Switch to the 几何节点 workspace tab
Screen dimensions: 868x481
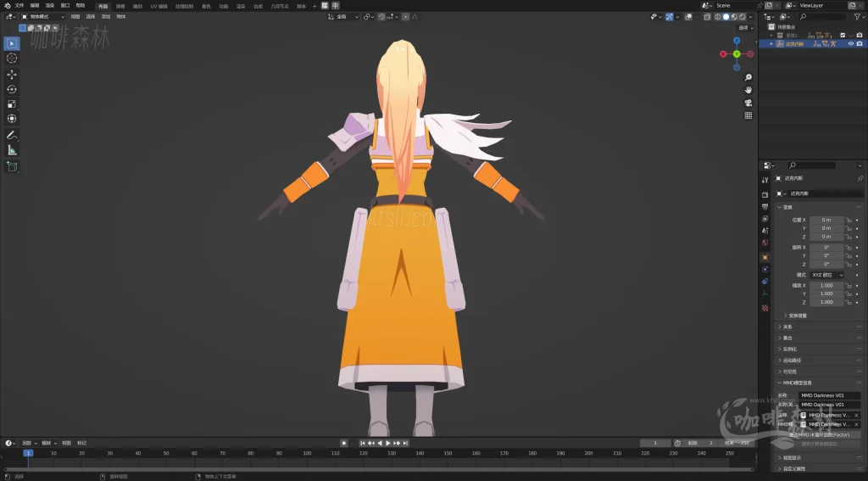pos(280,6)
